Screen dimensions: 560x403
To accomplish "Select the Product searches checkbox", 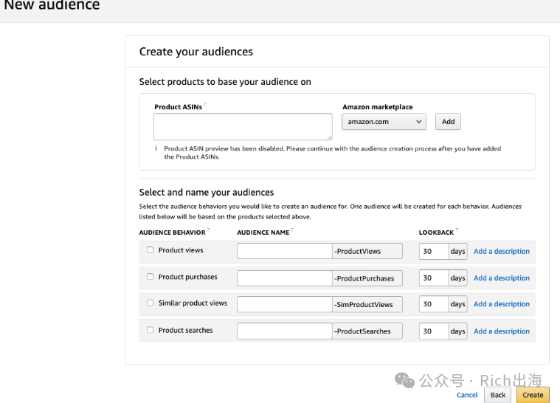I will [x=150, y=330].
